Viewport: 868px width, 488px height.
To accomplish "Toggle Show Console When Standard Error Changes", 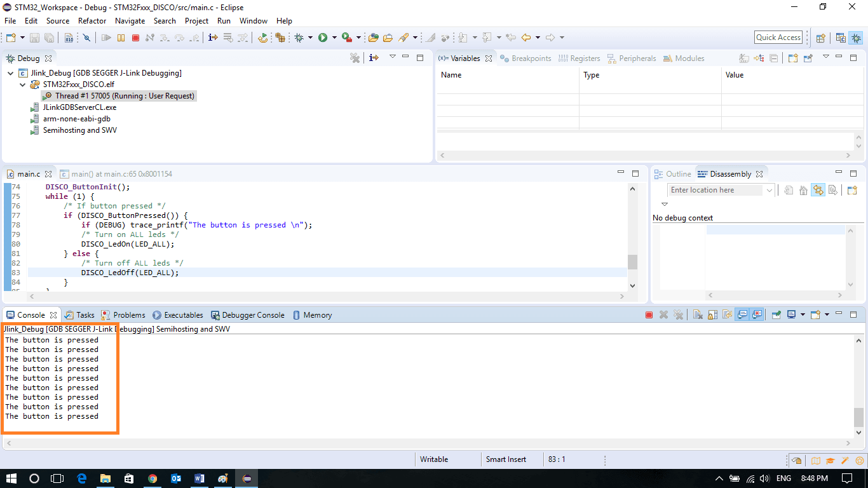I will click(x=757, y=315).
